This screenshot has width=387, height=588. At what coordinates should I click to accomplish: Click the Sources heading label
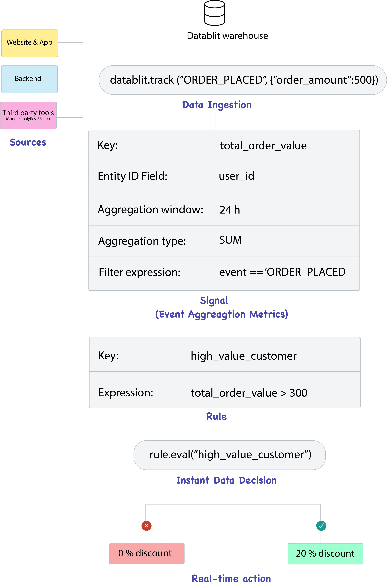(28, 142)
